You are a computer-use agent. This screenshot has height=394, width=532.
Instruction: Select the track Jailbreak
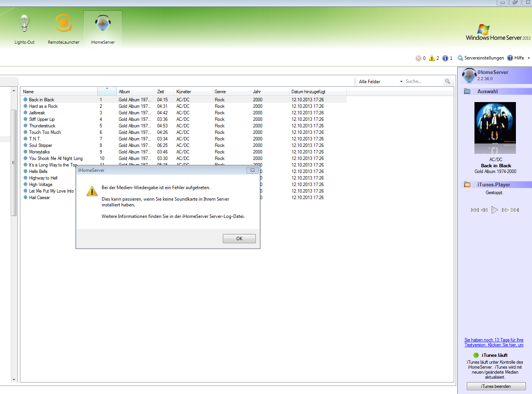coord(37,113)
